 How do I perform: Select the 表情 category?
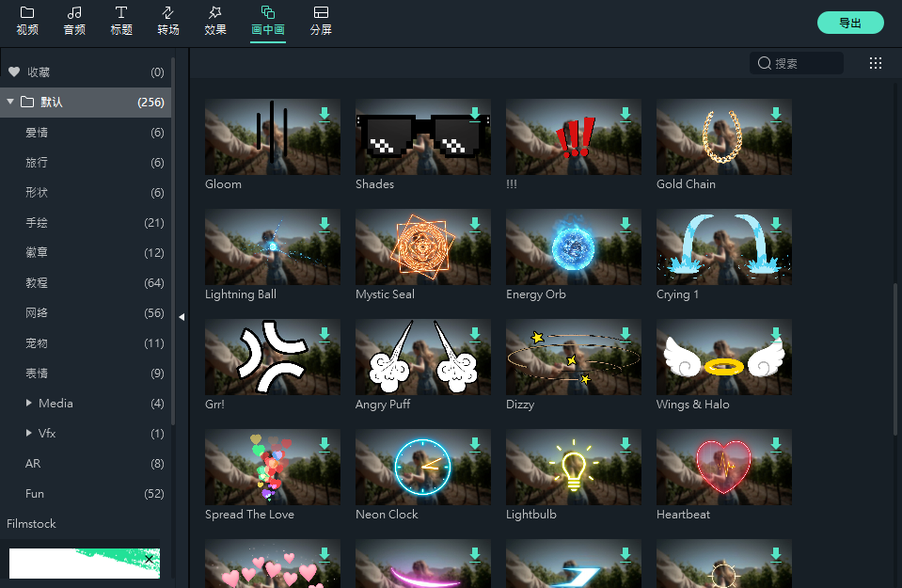coord(86,373)
